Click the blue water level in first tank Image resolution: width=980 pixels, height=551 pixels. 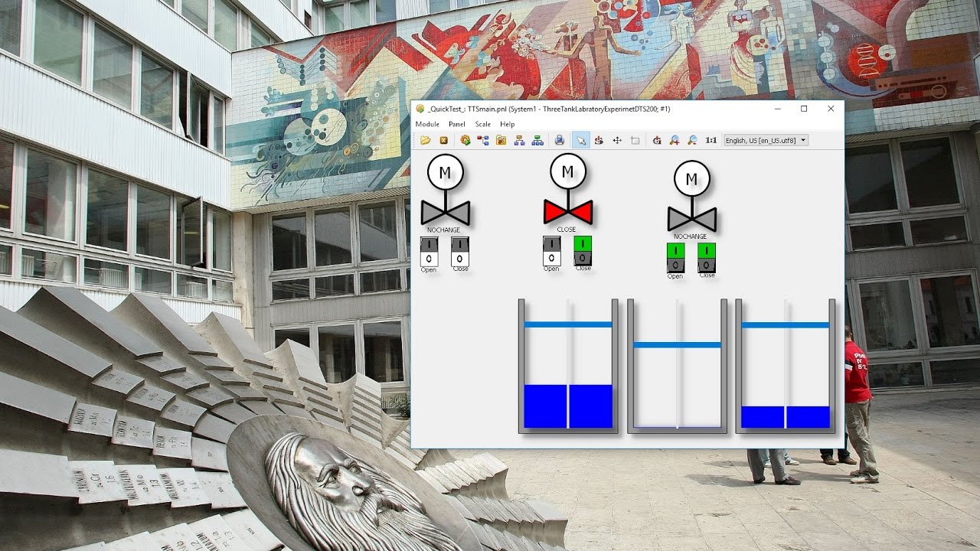(568, 406)
